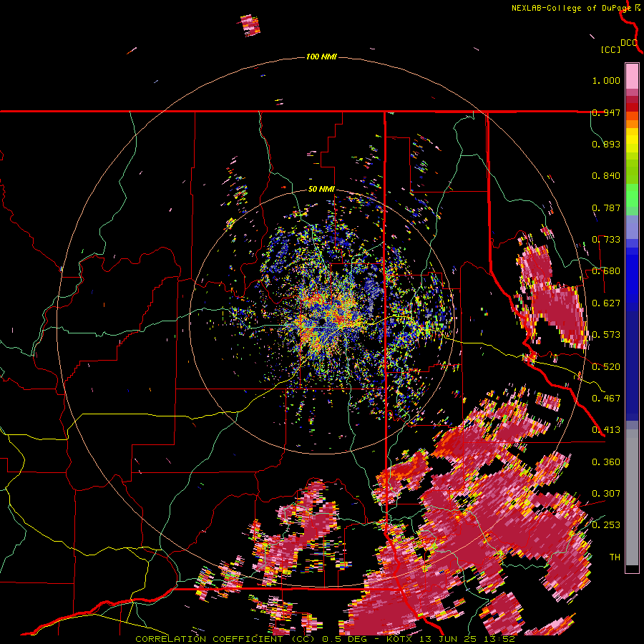Select the [CC] legend unit label
Screen dimensions: 644x644
pos(610,49)
